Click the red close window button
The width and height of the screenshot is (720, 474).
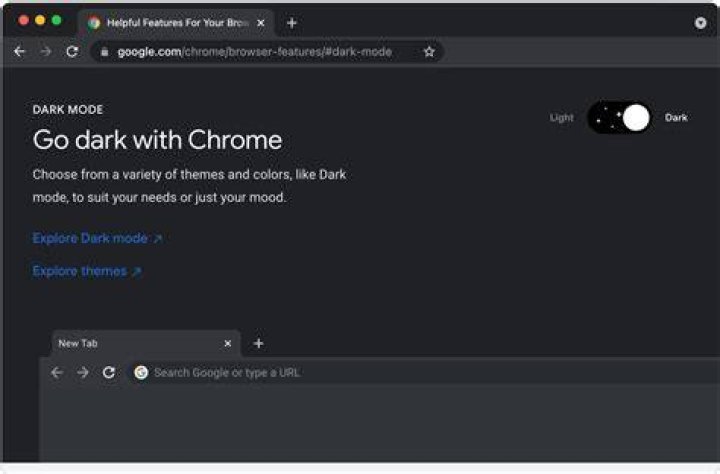[x=23, y=20]
